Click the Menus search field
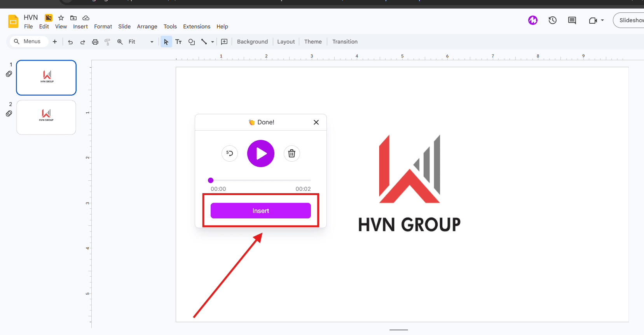 (x=28, y=42)
